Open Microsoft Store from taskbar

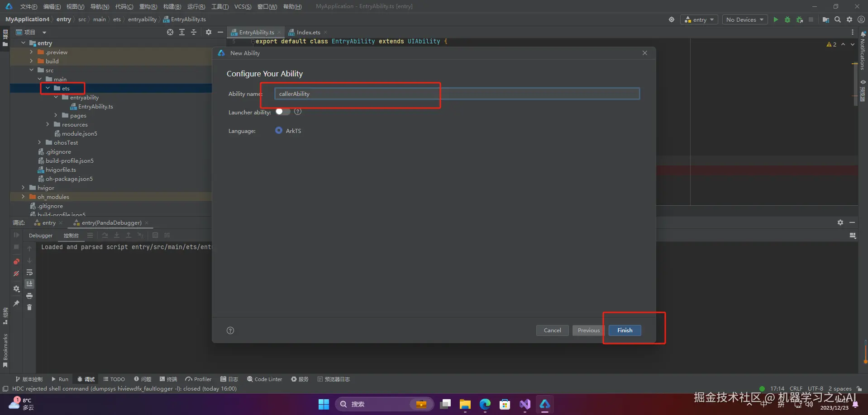point(505,404)
